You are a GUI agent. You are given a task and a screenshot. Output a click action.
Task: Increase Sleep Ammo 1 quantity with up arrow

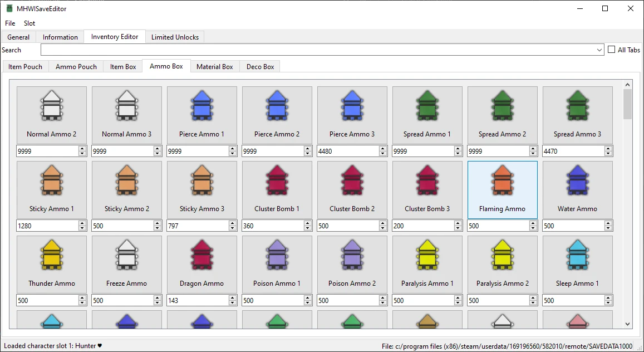(x=608, y=298)
